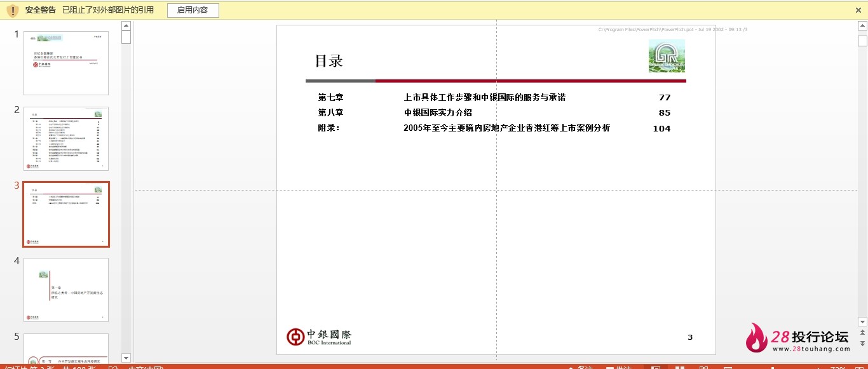Click page number 104

click(x=661, y=128)
